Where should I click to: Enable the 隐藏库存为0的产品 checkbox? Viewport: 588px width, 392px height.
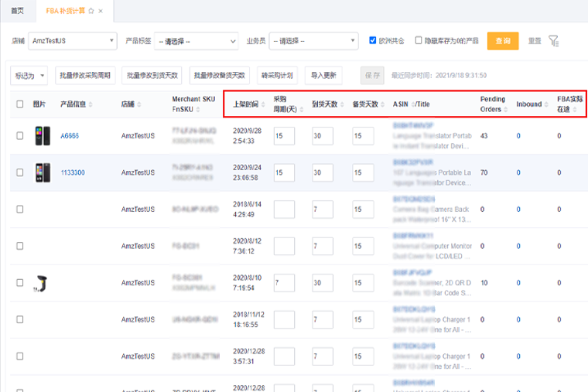(419, 40)
